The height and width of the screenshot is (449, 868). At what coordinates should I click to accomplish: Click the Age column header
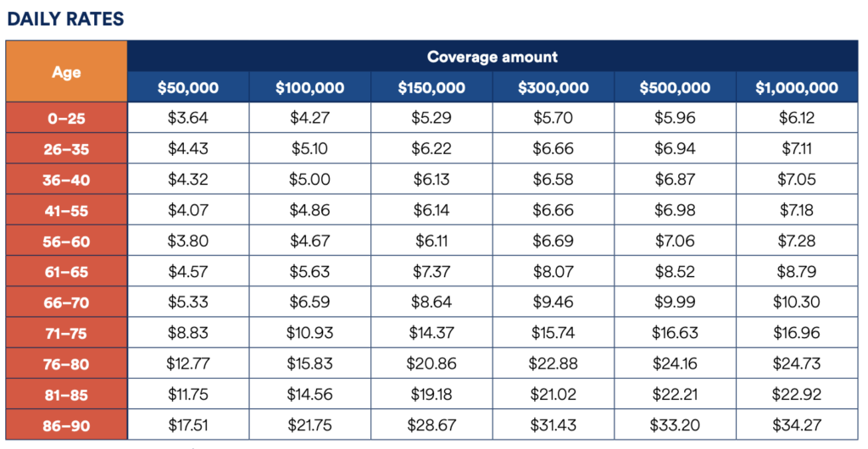coord(66,71)
